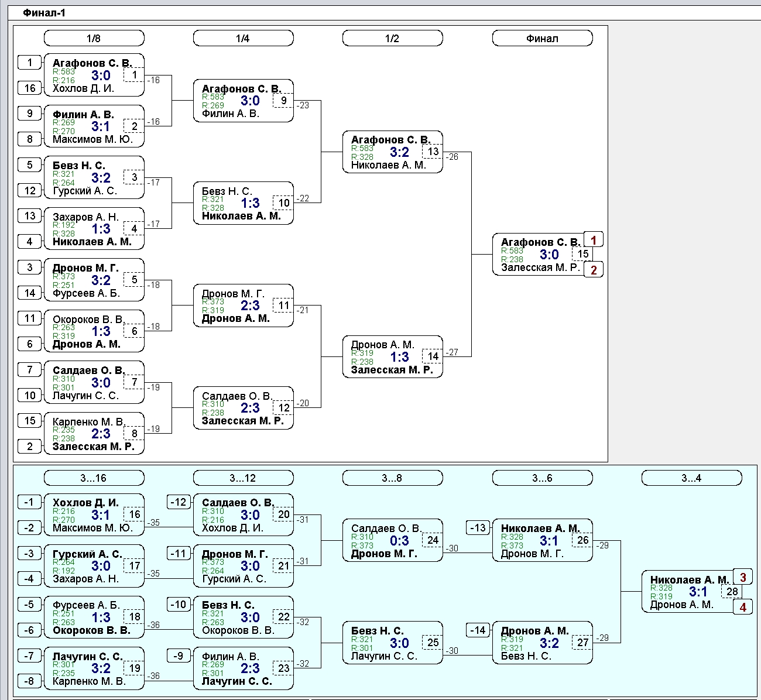The height and width of the screenshot is (700, 761).
Task: Click the 1/8 round header
Action: click(x=94, y=39)
